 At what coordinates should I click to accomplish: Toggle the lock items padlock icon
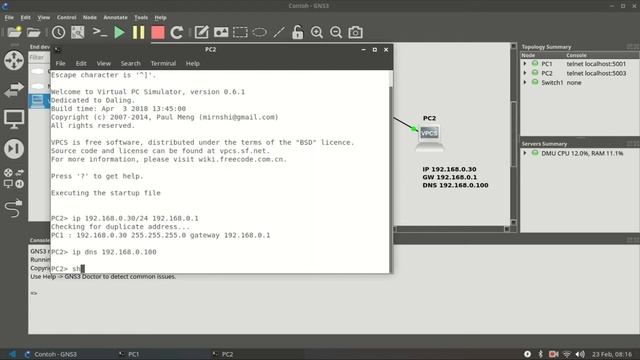(x=298, y=32)
